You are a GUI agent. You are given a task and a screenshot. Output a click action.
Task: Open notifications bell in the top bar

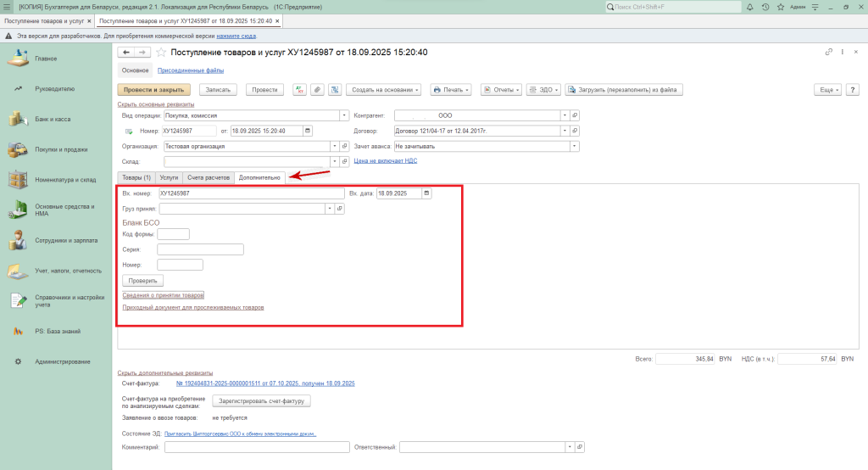click(x=750, y=7)
